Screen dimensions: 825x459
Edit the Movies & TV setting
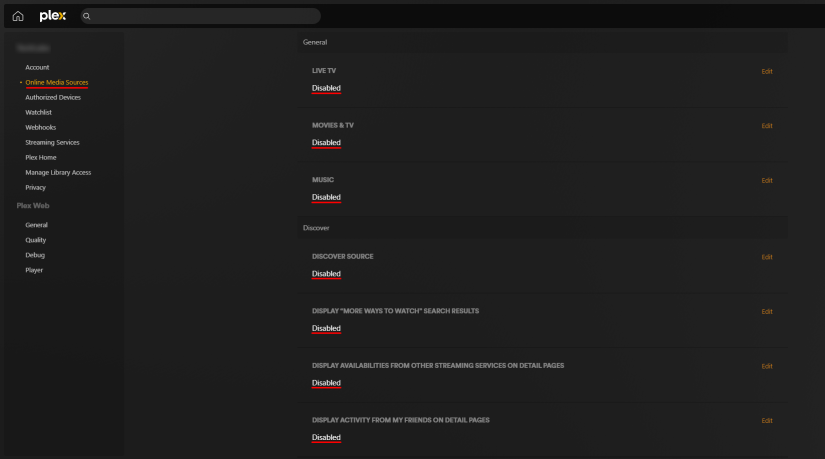click(x=767, y=126)
